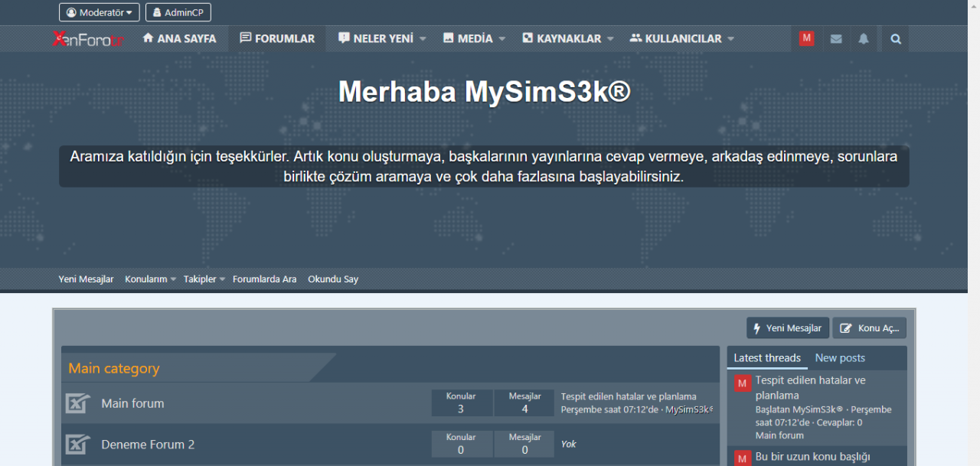Go to FORUMLAR in navigation
980x466 pixels.
pyautogui.click(x=277, y=39)
